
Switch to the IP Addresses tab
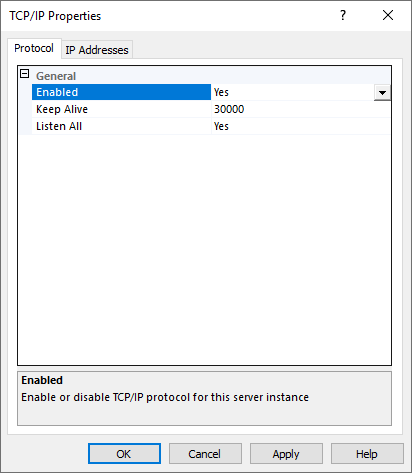click(97, 50)
